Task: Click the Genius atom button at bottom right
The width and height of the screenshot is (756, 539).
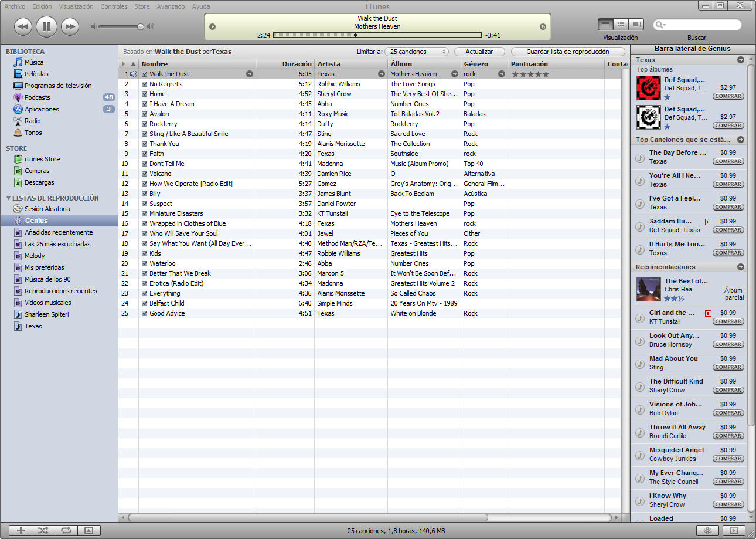Action: coord(708,530)
